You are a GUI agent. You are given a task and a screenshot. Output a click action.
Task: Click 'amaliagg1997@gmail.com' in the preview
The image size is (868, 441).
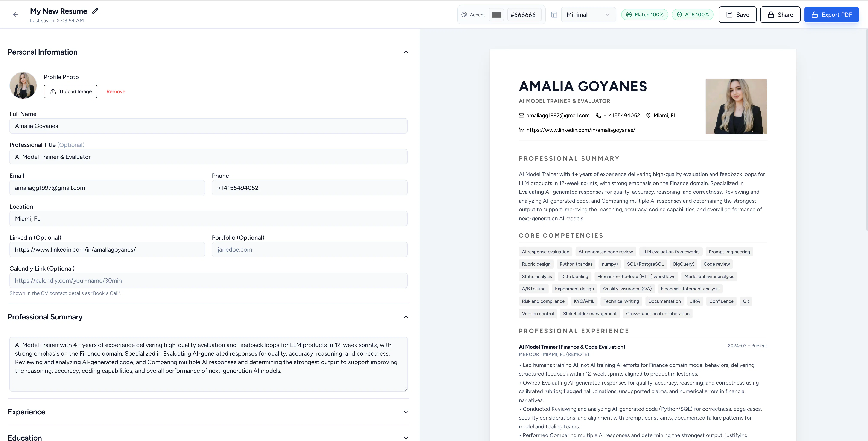point(558,116)
